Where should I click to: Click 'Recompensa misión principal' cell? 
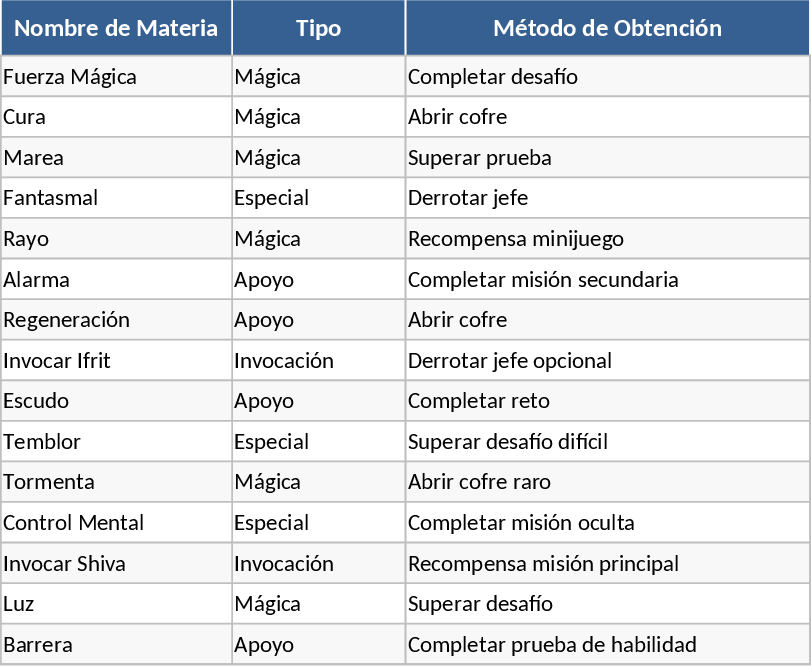543,564
